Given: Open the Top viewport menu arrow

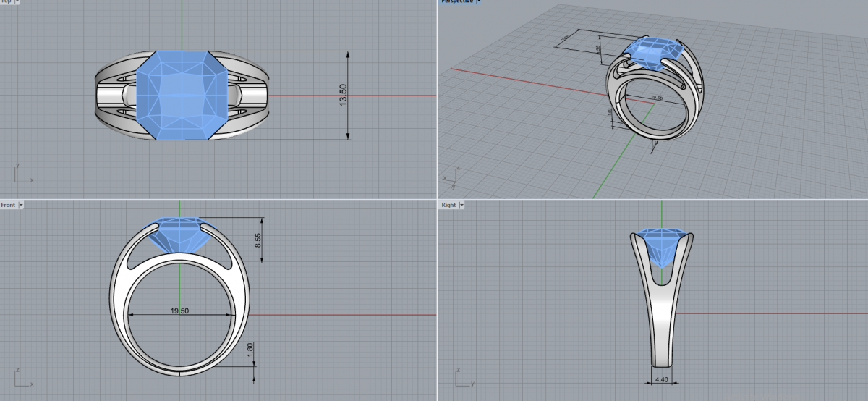Looking at the screenshot, I should click(17, 1).
